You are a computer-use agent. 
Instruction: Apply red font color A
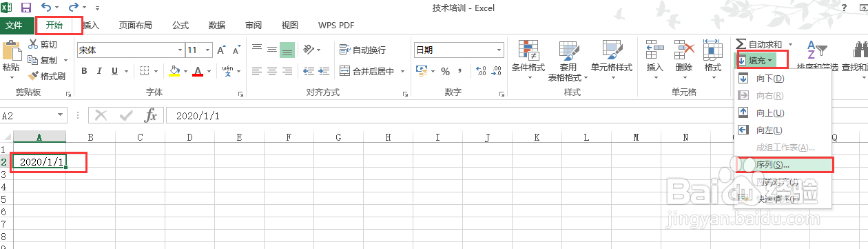pos(198,71)
